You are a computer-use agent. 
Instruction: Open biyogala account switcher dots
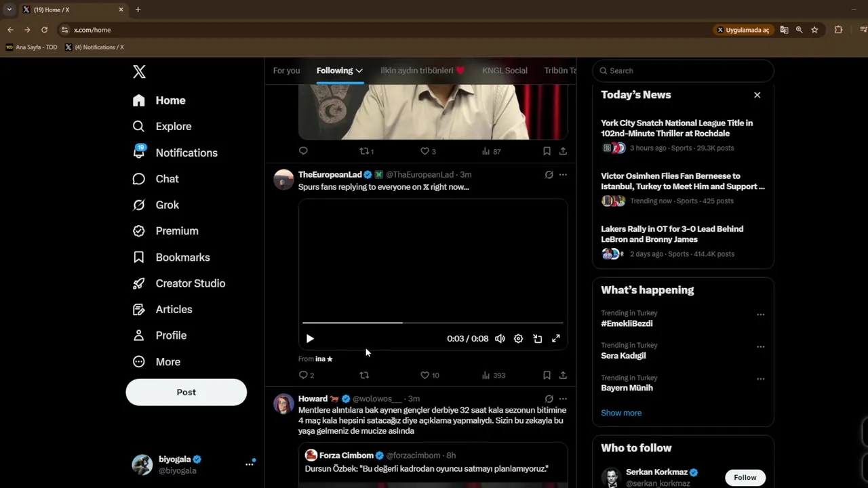[x=250, y=464]
